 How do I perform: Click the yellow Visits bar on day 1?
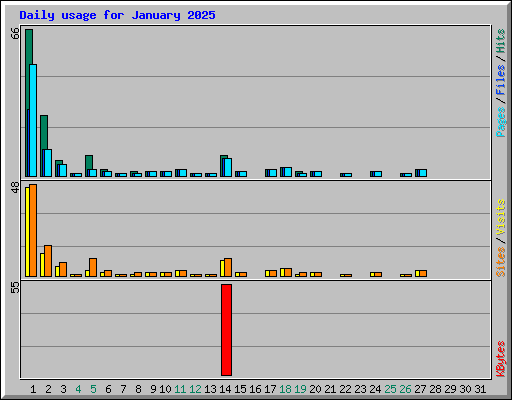27,232
